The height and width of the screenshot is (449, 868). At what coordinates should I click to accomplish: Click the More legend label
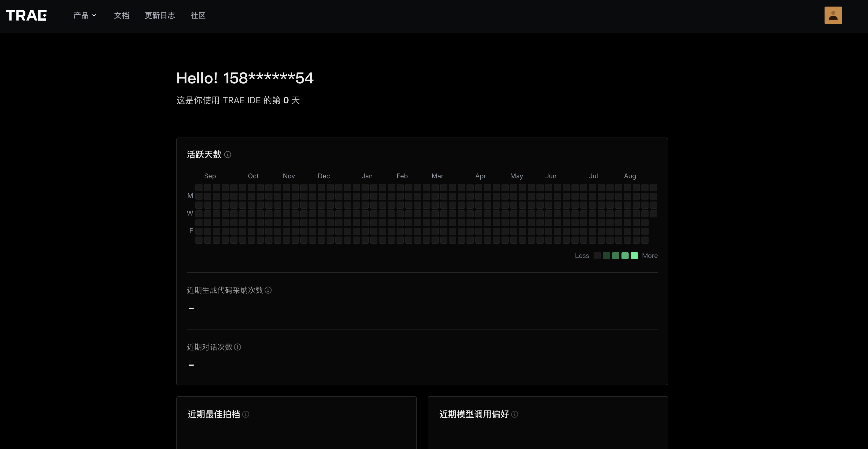pyautogui.click(x=650, y=256)
